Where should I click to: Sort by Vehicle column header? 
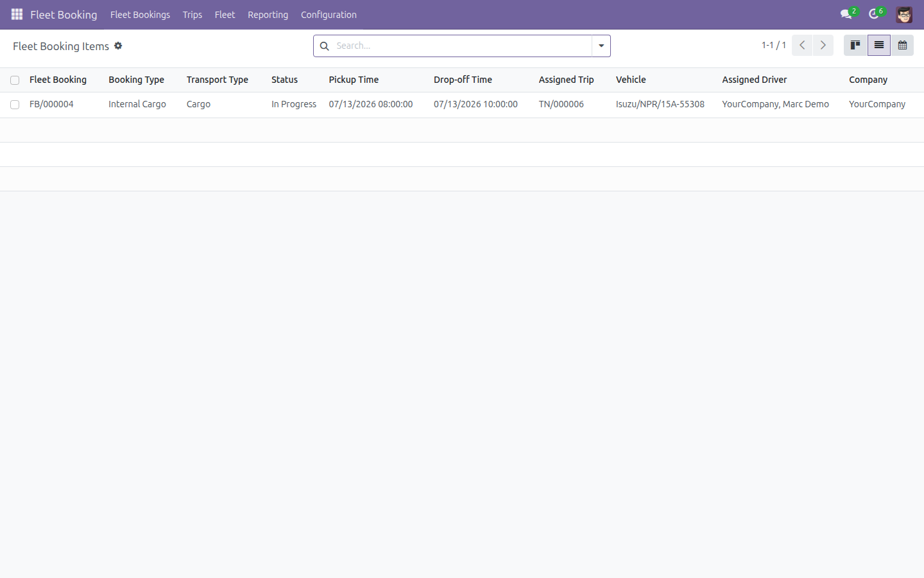[x=631, y=80]
